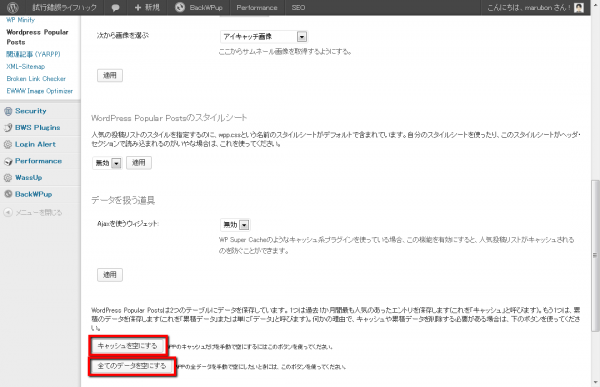Collapse the menu with メニューを閉じる

[38, 212]
